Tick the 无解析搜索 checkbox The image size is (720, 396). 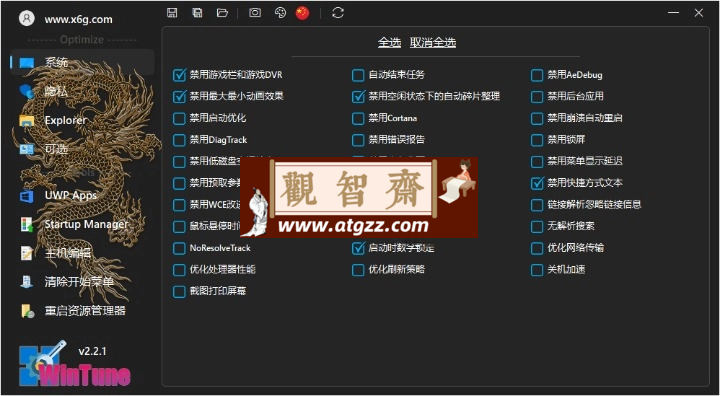[537, 226]
